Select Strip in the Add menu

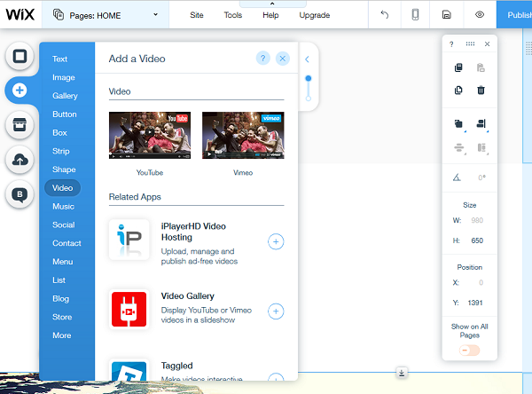[x=61, y=151]
